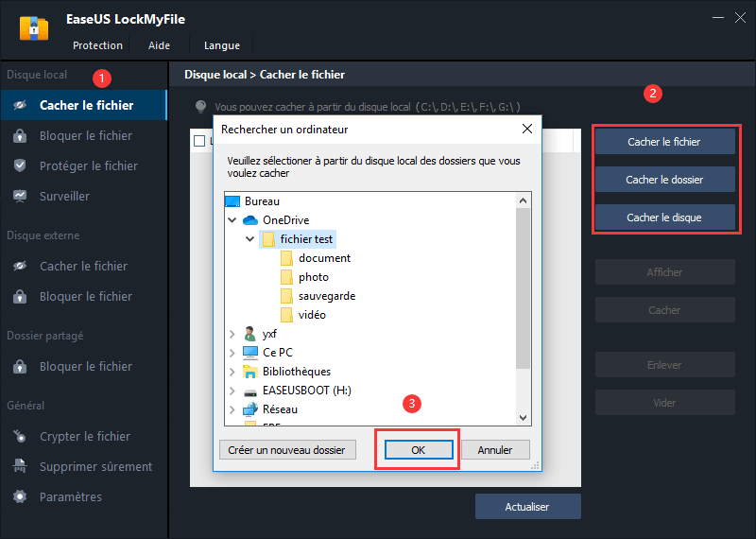Click the Ce PC computer icon
756x539 pixels.
pyautogui.click(x=250, y=353)
